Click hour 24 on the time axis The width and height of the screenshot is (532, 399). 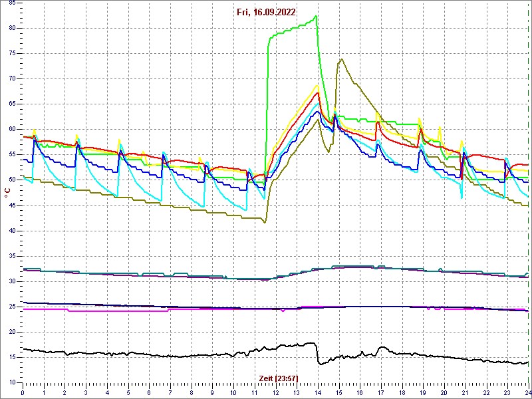point(527,392)
